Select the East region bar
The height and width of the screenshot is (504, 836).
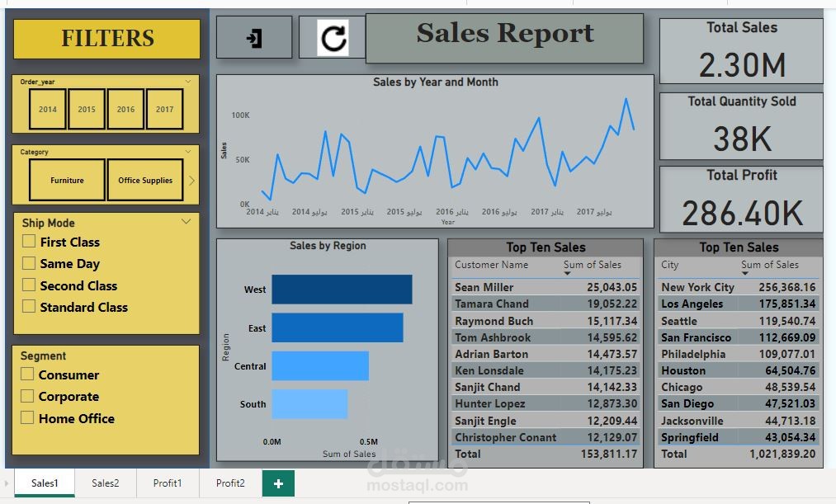pos(338,327)
